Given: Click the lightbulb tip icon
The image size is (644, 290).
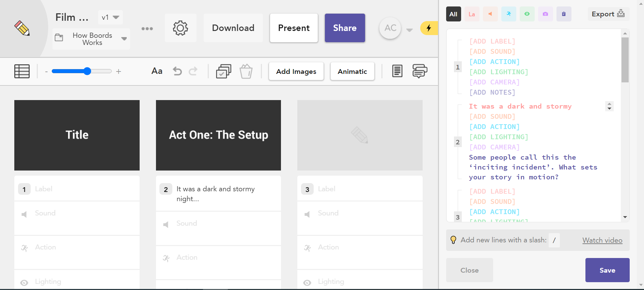Looking at the screenshot, I should click(x=453, y=240).
